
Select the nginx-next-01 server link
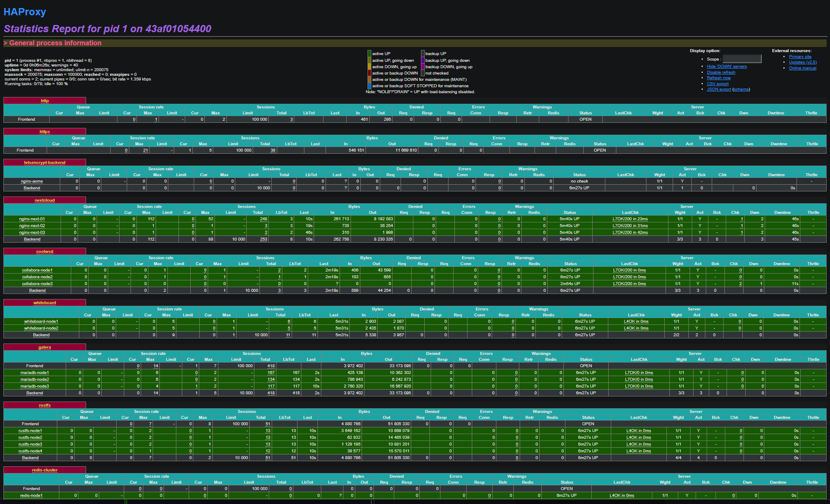pyautogui.click(x=32, y=219)
